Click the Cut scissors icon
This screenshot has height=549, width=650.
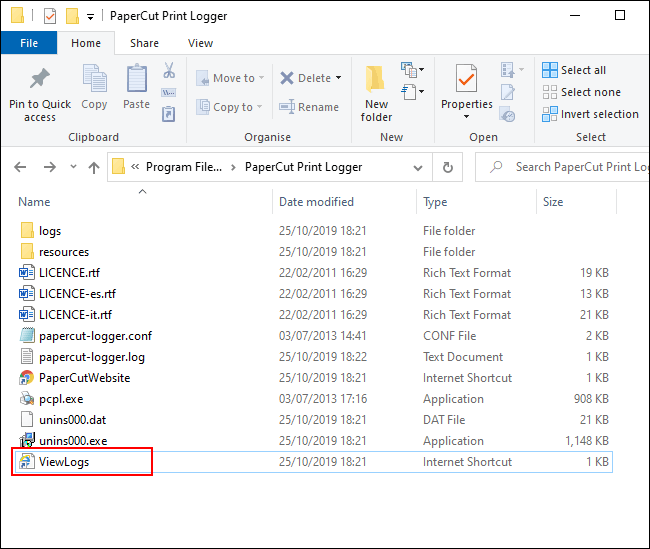coord(169,70)
